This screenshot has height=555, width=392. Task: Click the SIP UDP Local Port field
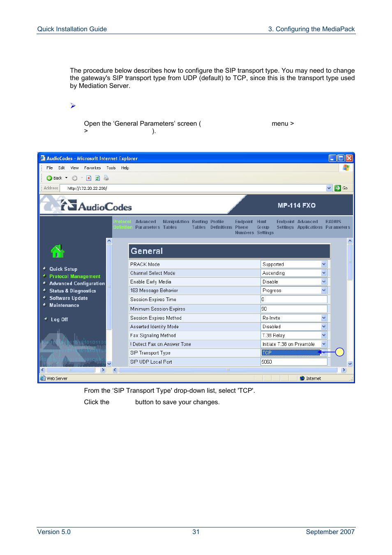(x=294, y=362)
